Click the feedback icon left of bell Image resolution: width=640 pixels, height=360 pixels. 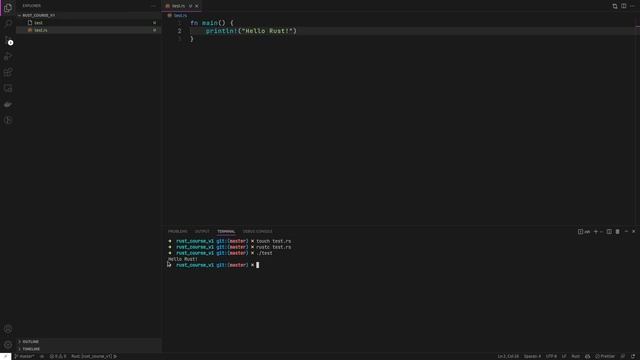(622, 356)
